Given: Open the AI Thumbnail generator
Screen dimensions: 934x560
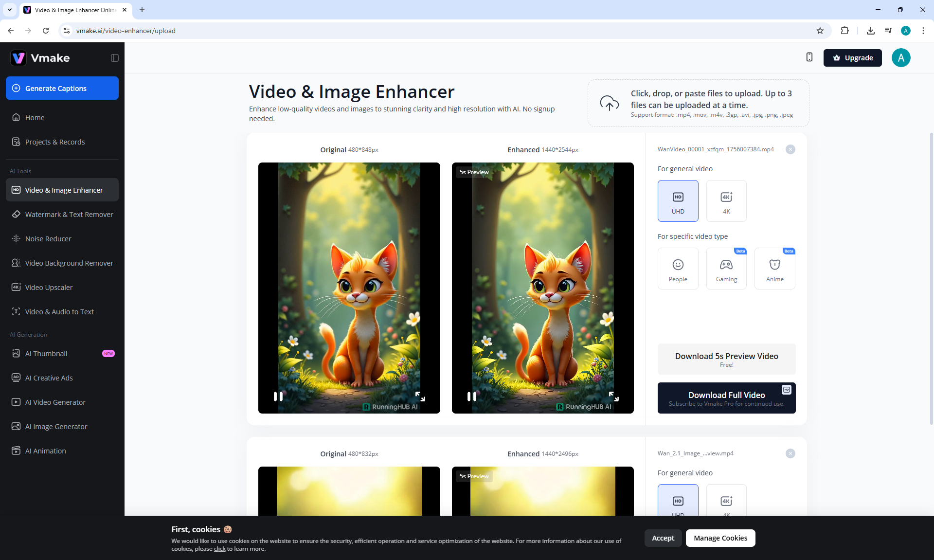Looking at the screenshot, I should [x=46, y=354].
